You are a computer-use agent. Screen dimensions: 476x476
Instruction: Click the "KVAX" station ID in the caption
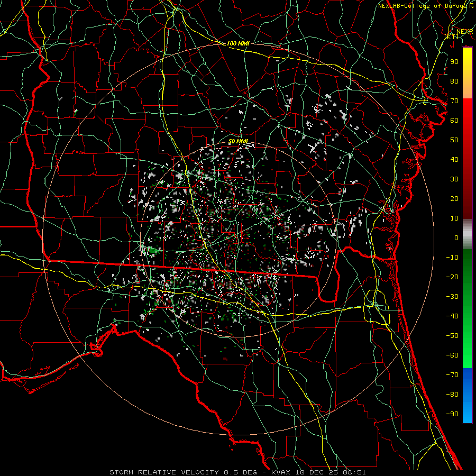point(280,472)
